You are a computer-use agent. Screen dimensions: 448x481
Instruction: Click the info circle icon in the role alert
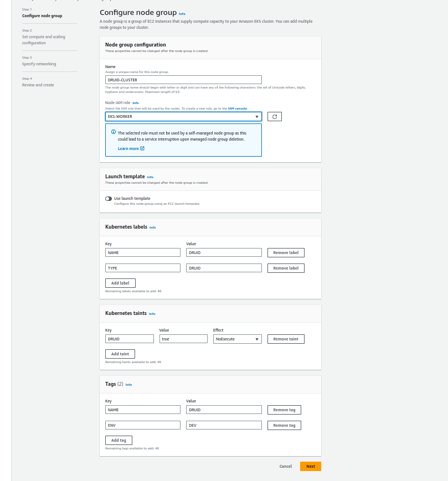[x=114, y=132]
